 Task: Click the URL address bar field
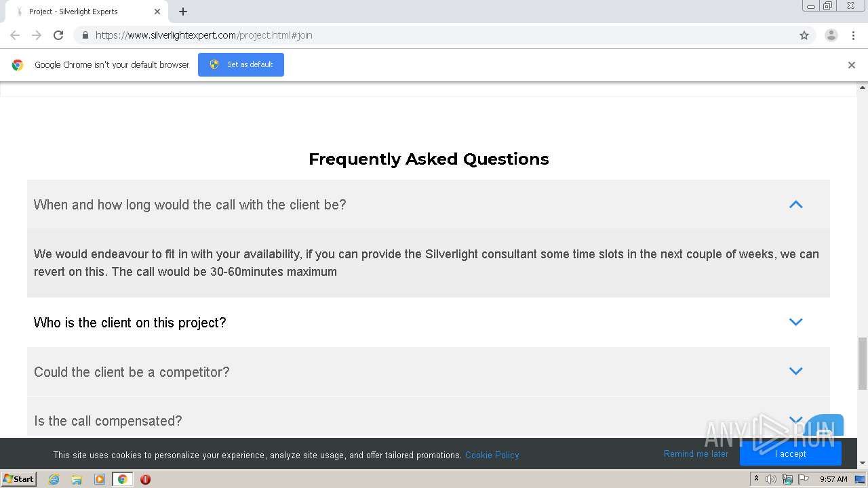click(x=441, y=35)
